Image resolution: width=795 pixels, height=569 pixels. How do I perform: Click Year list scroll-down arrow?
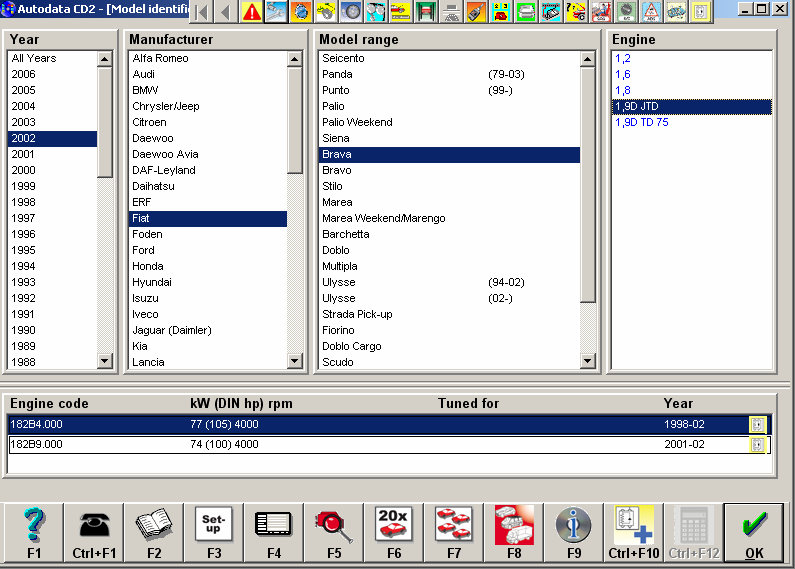coord(105,361)
